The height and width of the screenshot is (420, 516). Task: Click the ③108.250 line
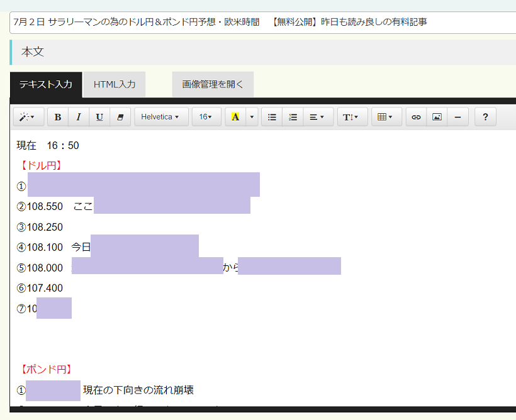pyautogui.click(x=40, y=227)
